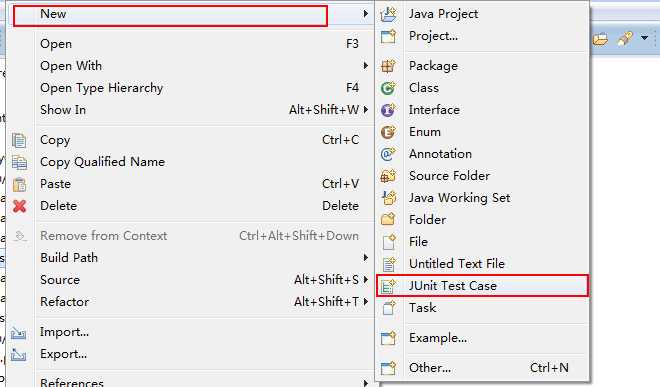660x387 pixels.
Task: Select Copy Qualified Name
Action: (x=102, y=162)
